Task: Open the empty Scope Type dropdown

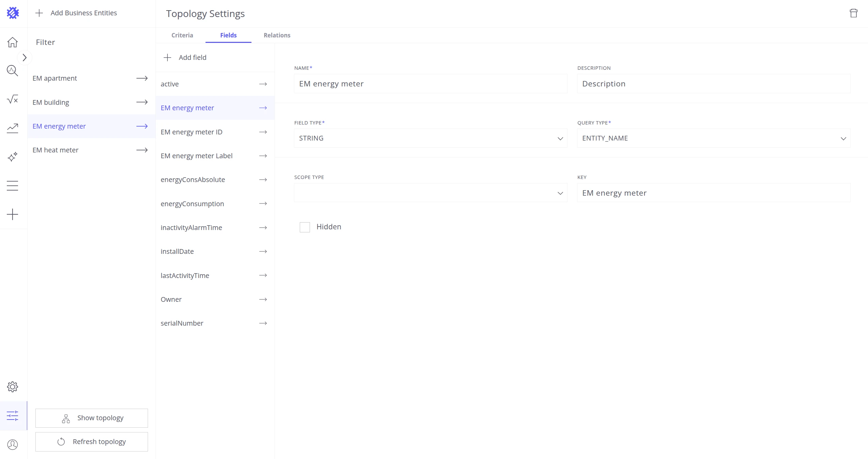Action: point(430,193)
